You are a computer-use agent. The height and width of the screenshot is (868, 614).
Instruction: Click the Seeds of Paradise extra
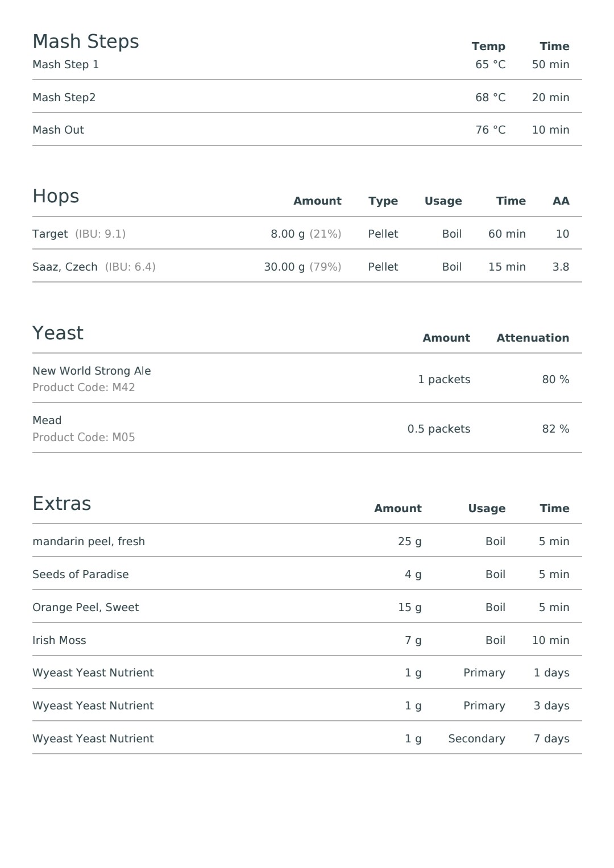(81, 574)
